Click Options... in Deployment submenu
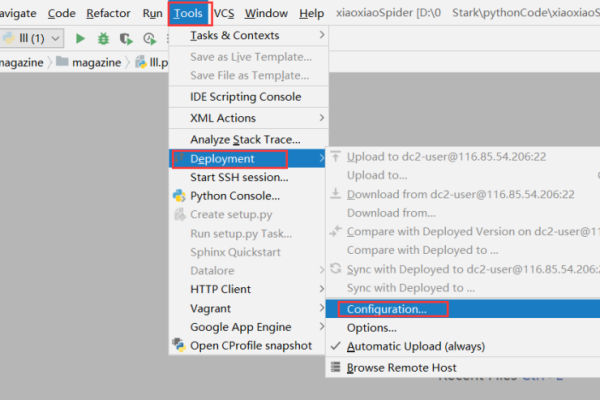 coord(371,328)
